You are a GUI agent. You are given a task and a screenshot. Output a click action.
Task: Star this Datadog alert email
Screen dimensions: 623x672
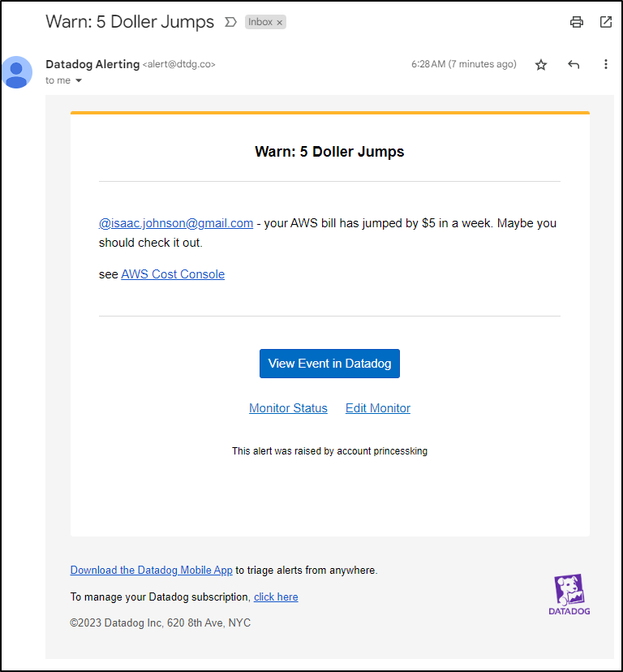click(x=541, y=65)
